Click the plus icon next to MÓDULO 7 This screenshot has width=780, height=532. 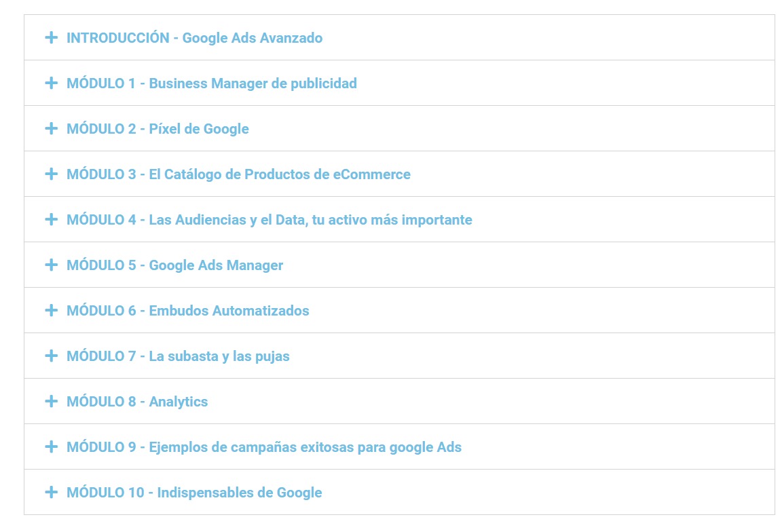51,356
